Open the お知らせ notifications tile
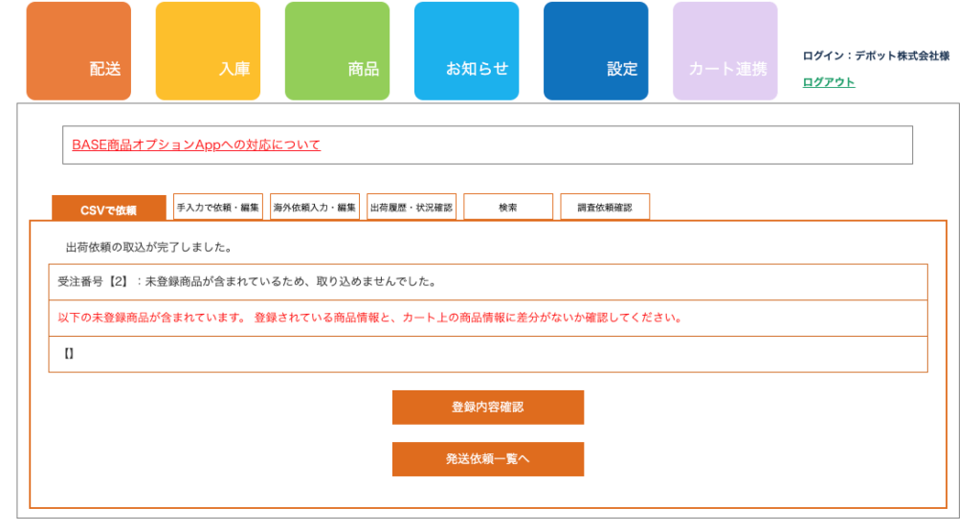Image resolution: width=980 pixels, height=530 pixels. point(466,52)
